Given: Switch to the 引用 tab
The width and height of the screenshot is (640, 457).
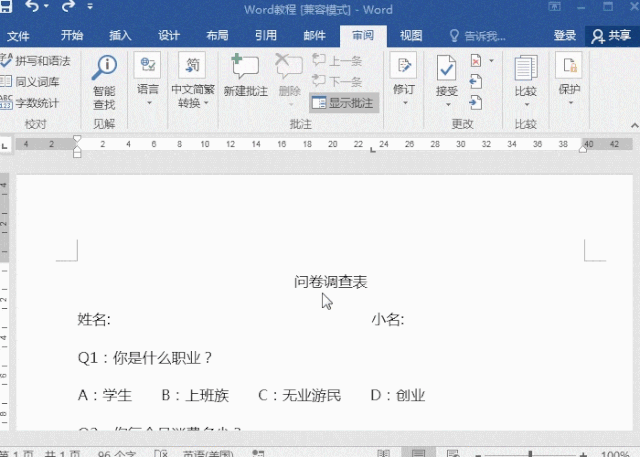Looking at the screenshot, I should tap(266, 35).
